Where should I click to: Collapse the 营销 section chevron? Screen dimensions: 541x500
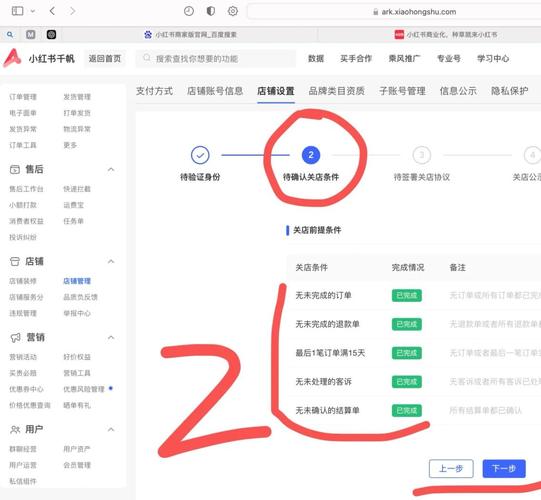[x=111, y=337]
